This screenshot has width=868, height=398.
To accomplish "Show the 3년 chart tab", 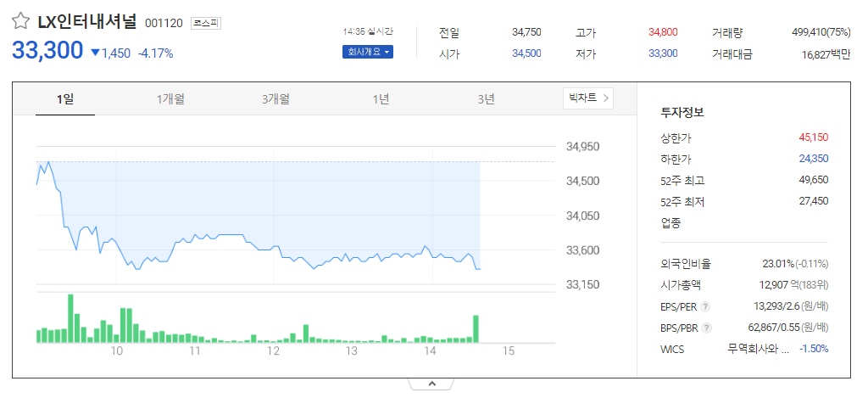I will click(486, 99).
